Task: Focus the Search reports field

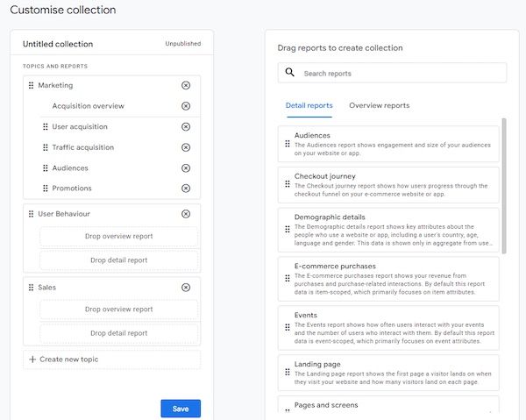Action: pyautogui.click(x=399, y=73)
